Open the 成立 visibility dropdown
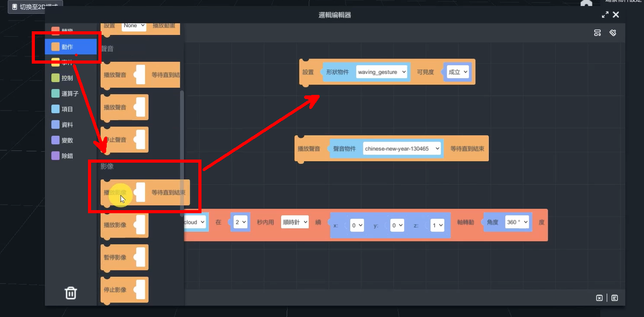This screenshot has width=644, height=317. click(458, 72)
